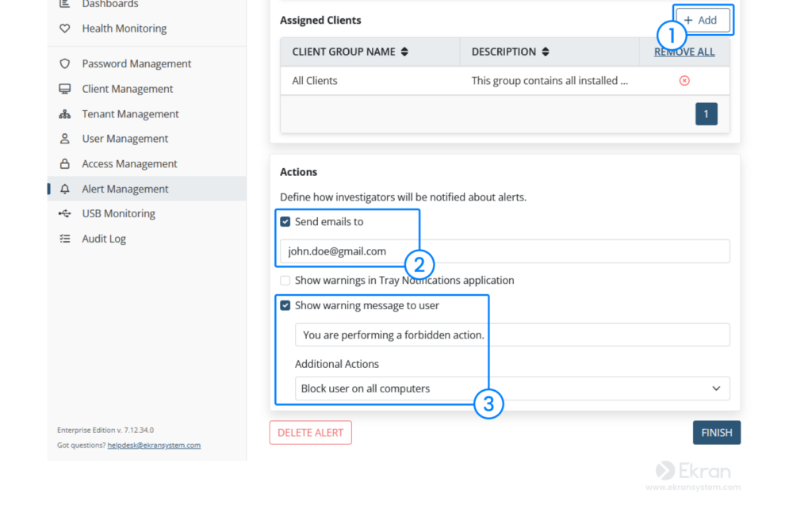This screenshot has height=509, width=812.
Task: Disable Show warning message to user
Action: tap(285, 305)
